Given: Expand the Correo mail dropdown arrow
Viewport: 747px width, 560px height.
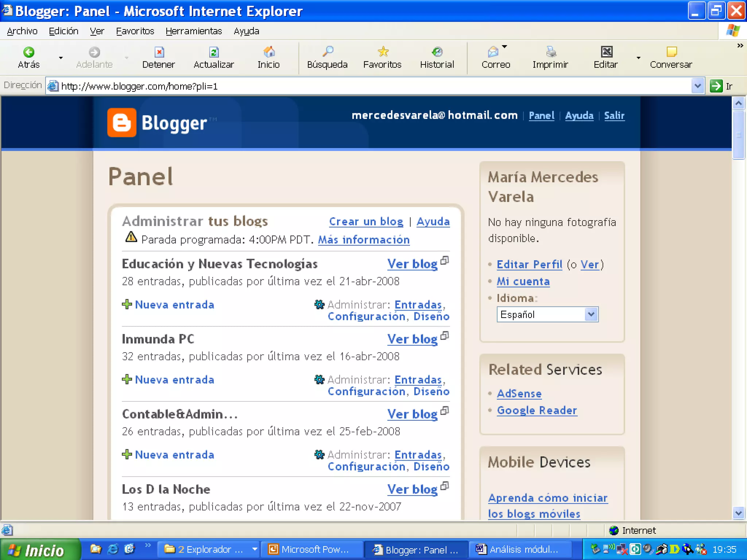Looking at the screenshot, I should pos(505,47).
